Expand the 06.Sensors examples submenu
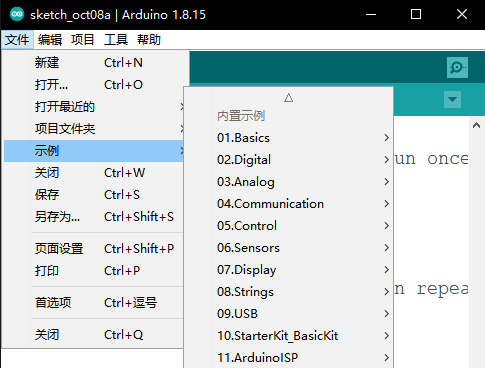 coord(289,248)
